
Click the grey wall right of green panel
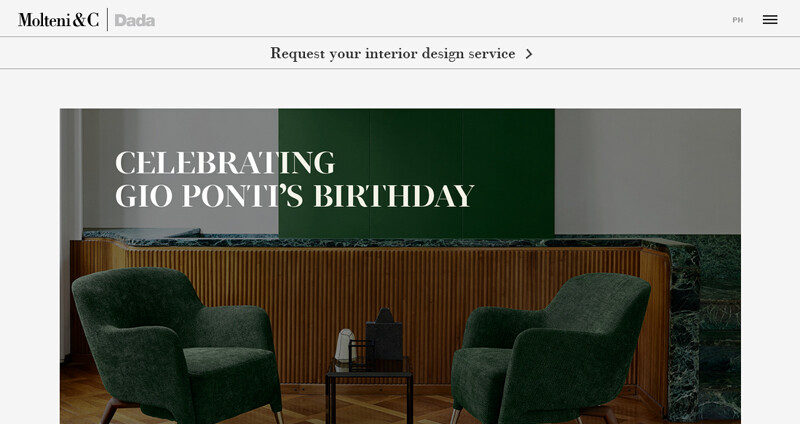point(647,171)
